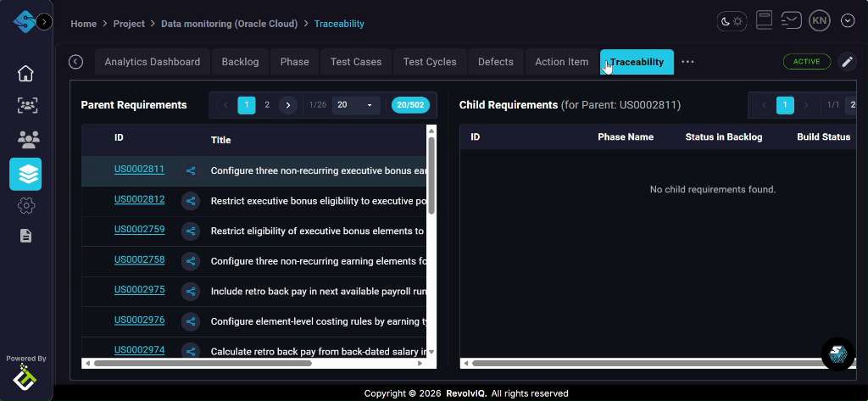This screenshot has height=401, width=868.
Task: Expand the user account dropdown chevron
Action: [x=848, y=21]
